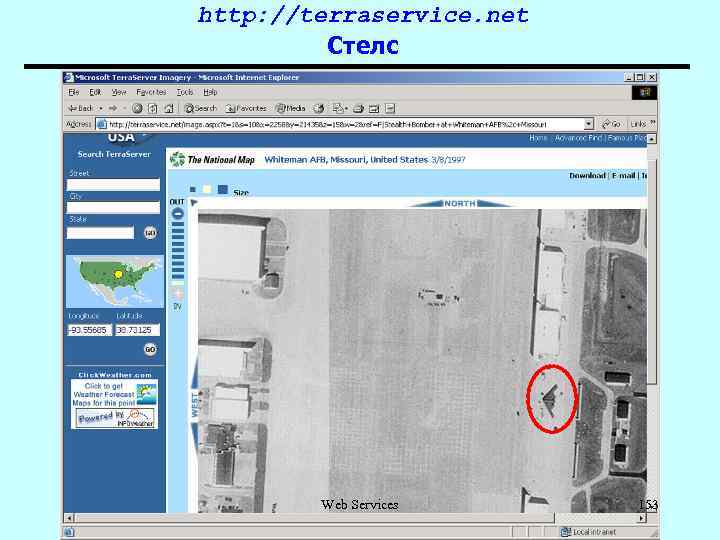The image size is (720, 540).
Task: Click a level on the zoom level bar
Action: (177, 251)
